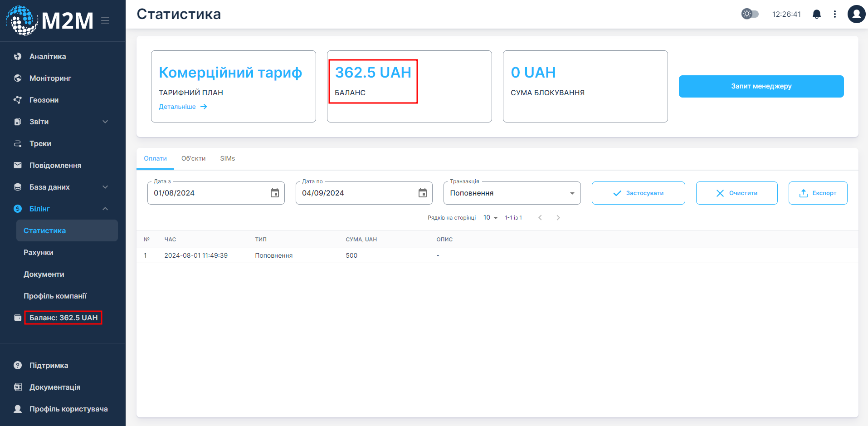Click the wallet icon beside Баланс
This screenshot has width=868, height=426.
(18, 318)
